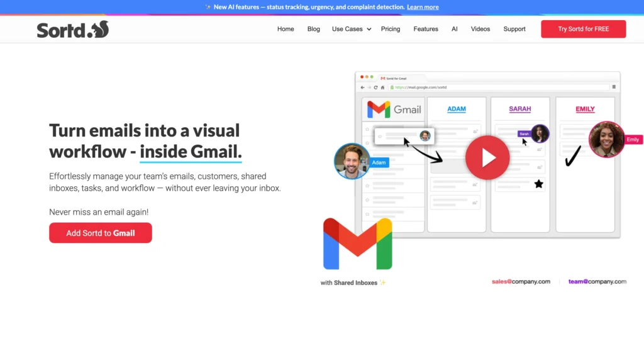Image resolution: width=644 pixels, height=348 pixels.
Task: Click the black star in Sarah's column
Action: pos(538,184)
